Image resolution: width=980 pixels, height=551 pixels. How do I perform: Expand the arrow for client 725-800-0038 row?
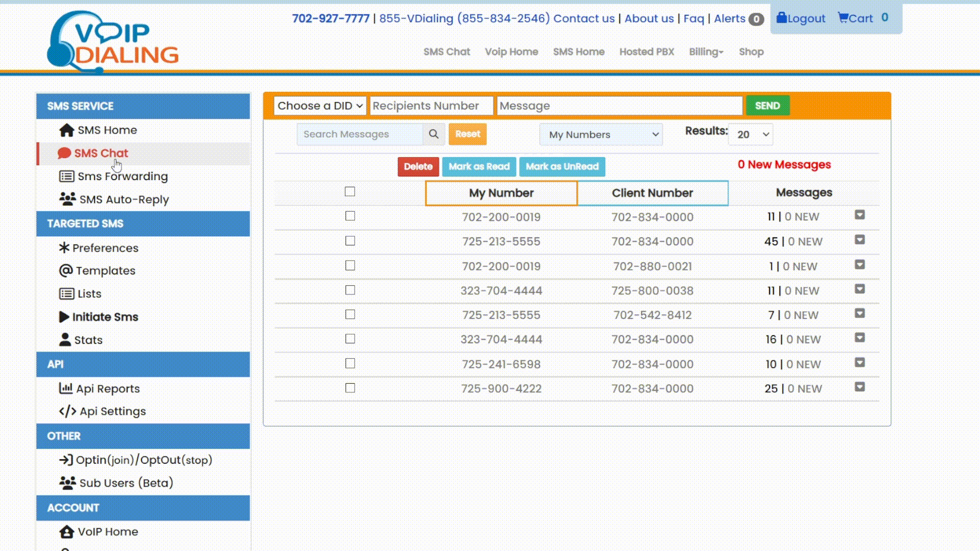tap(860, 289)
